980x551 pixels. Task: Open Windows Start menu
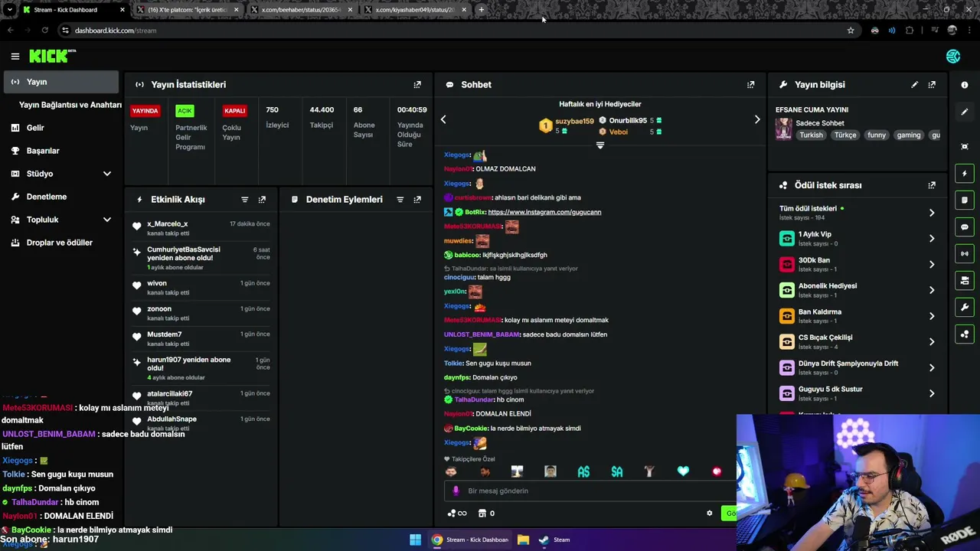click(x=415, y=540)
